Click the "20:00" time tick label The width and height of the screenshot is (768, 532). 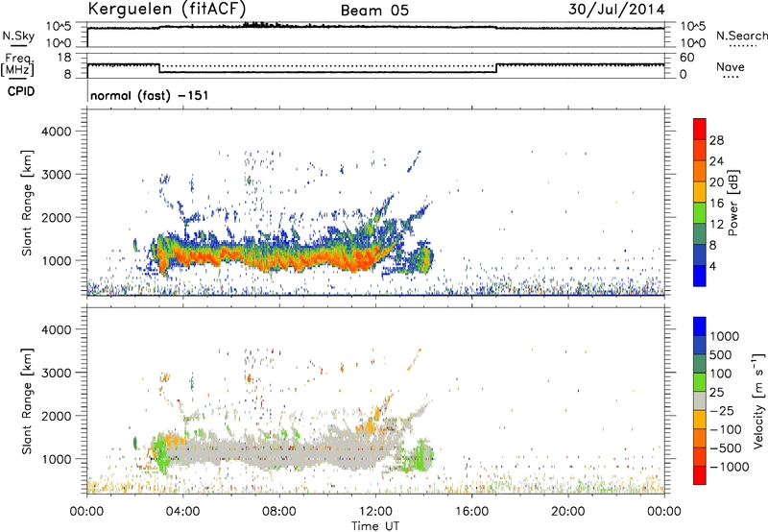point(567,512)
